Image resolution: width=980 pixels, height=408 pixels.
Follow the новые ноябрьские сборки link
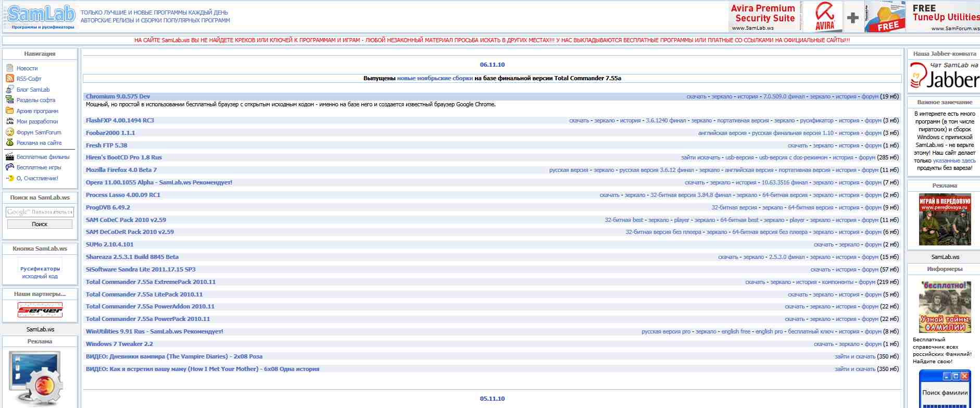(435, 78)
